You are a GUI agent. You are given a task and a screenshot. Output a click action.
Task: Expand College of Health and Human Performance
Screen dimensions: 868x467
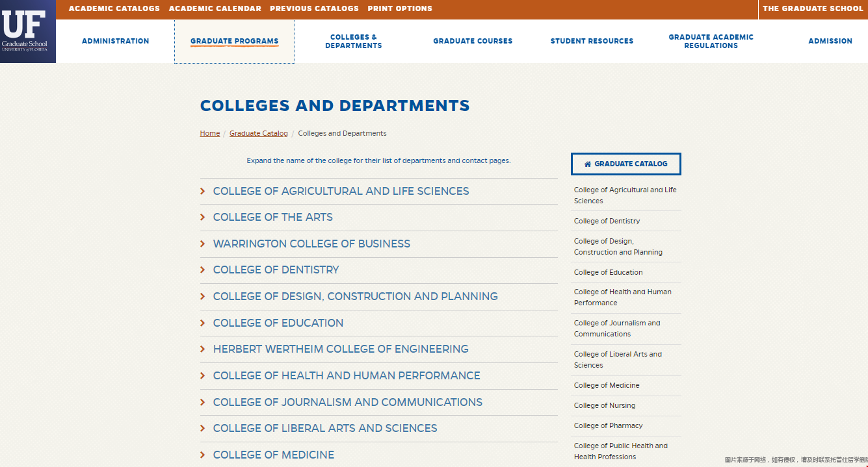pyautogui.click(x=378, y=375)
